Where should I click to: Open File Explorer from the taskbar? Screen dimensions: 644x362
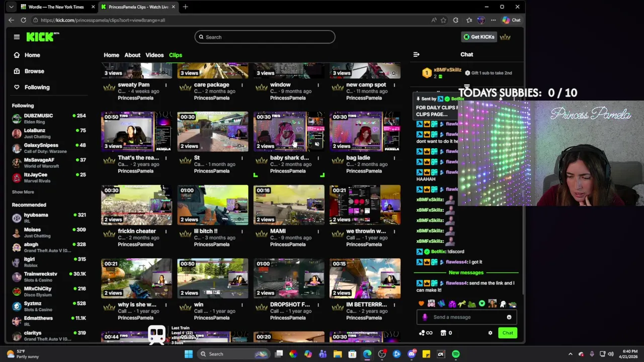tap(338, 354)
